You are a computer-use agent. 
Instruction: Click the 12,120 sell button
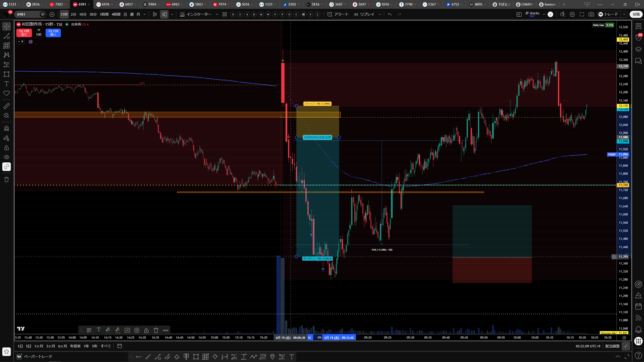point(24,33)
